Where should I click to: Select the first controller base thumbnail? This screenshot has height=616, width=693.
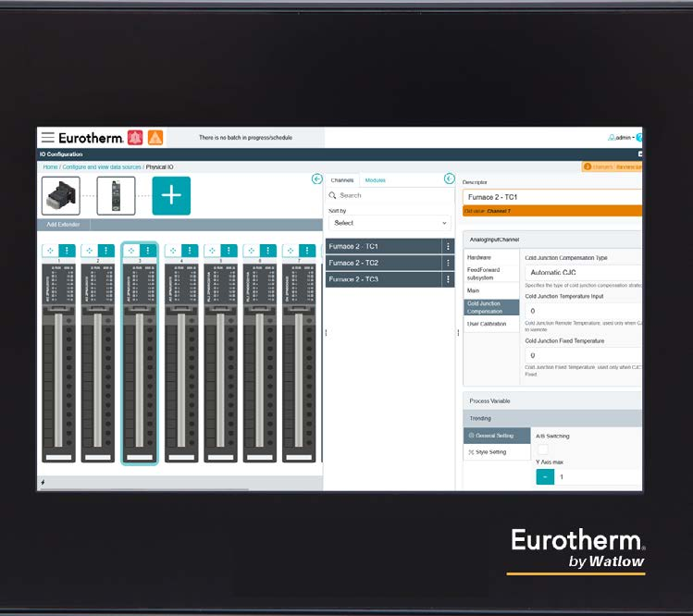tap(61, 196)
